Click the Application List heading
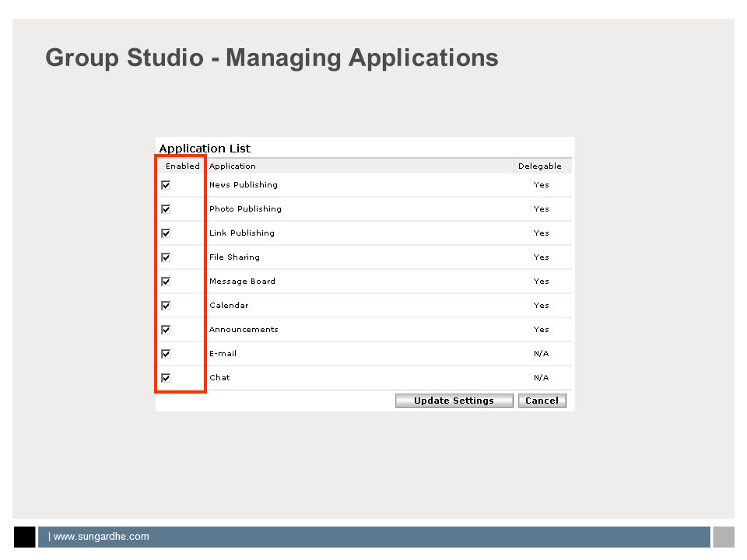This screenshot has height=560, width=747. coord(205,149)
